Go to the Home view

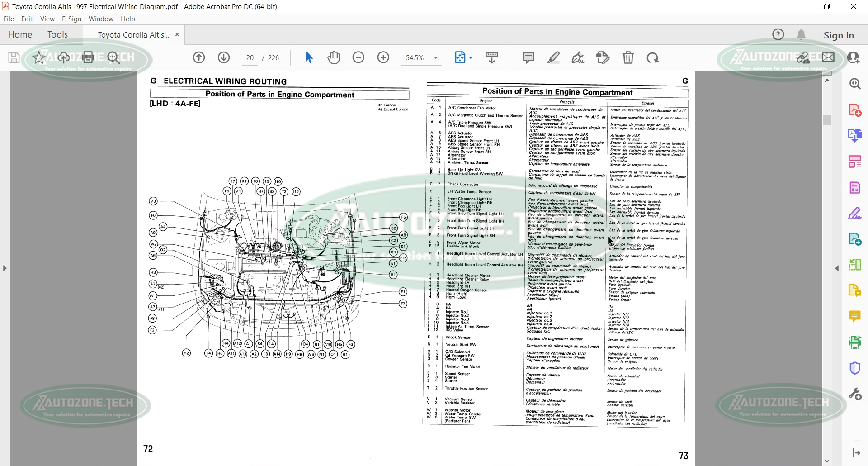click(x=20, y=35)
